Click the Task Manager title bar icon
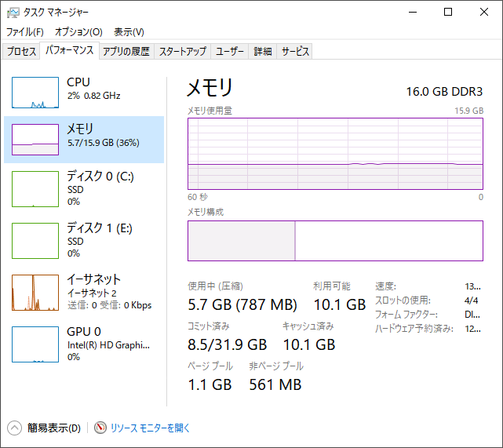The width and height of the screenshot is (503, 448). coord(13,13)
